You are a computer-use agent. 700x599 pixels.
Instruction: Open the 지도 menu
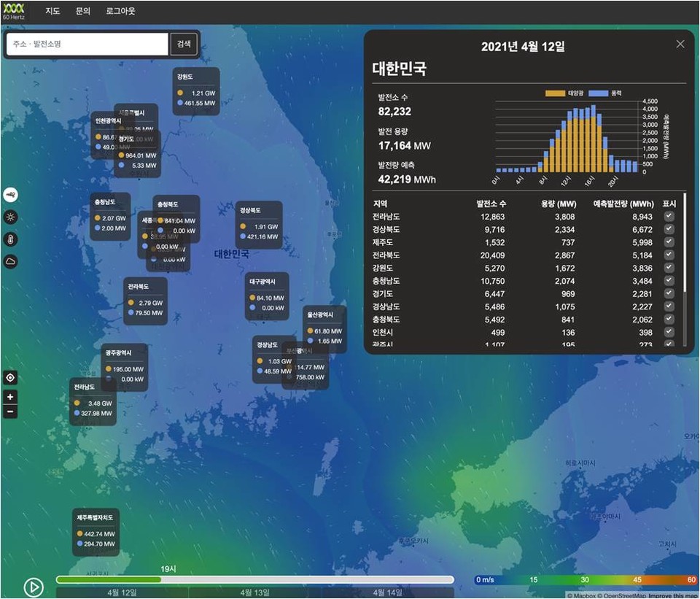pos(52,12)
